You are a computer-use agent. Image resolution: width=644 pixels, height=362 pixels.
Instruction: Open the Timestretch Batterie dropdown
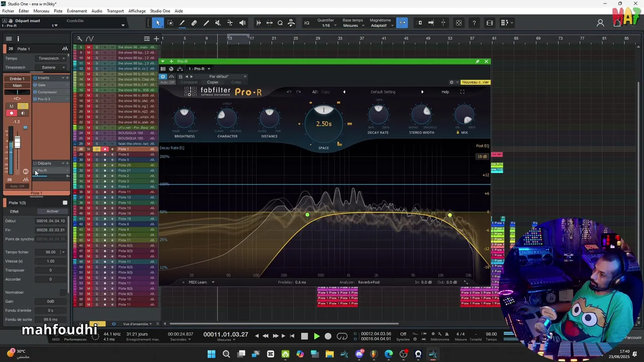(50, 67)
